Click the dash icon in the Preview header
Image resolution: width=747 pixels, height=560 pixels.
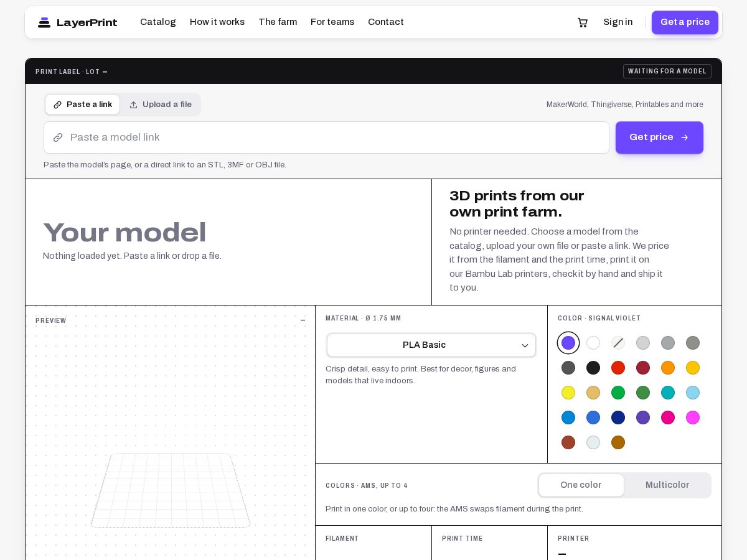[303, 320]
